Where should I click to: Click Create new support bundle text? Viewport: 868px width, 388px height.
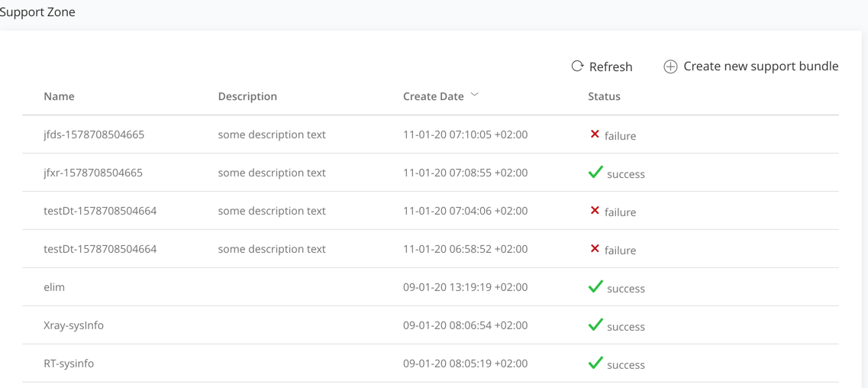click(760, 66)
